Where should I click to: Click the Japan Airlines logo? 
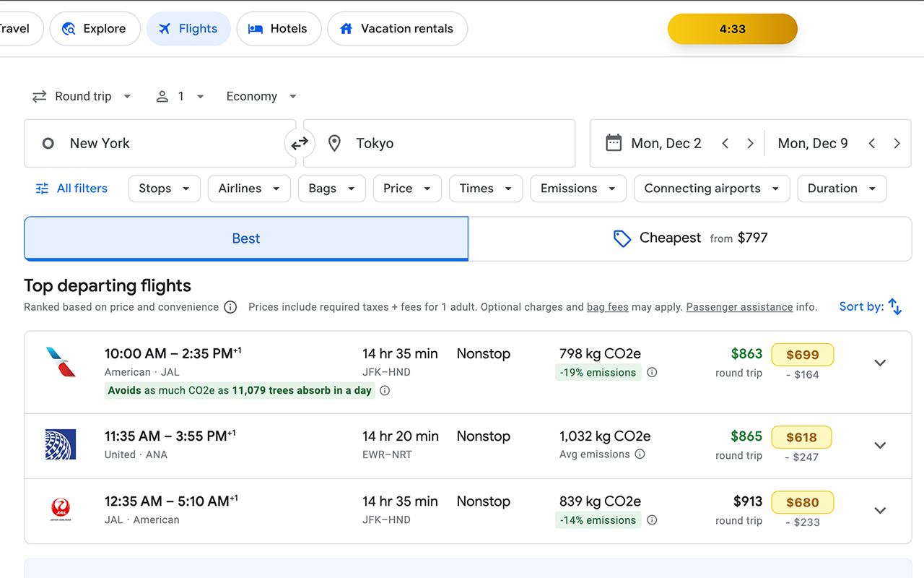pos(61,510)
